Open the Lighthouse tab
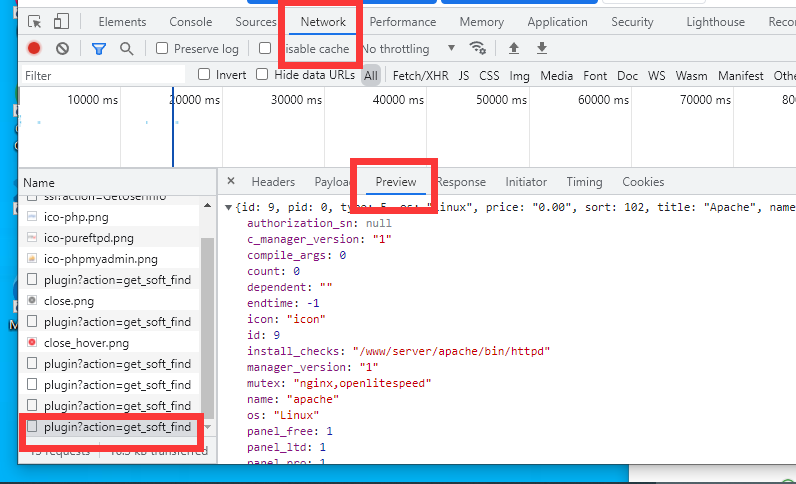 point(716,22)
